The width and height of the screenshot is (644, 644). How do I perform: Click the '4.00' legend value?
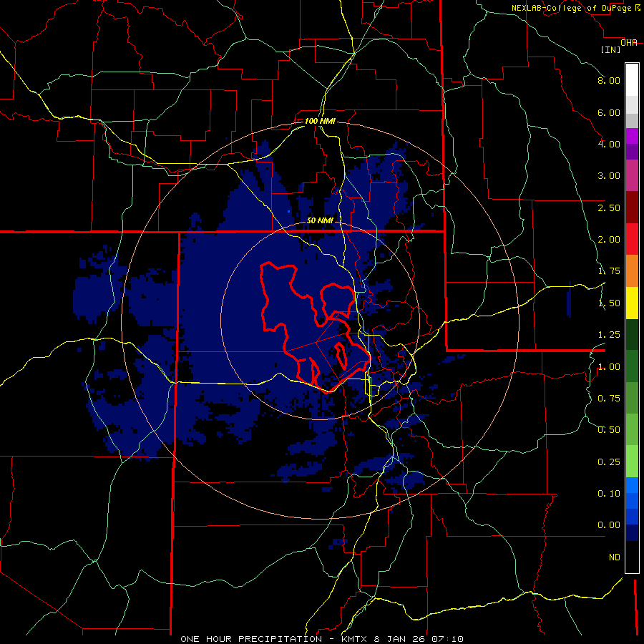(x=609, y=144)
